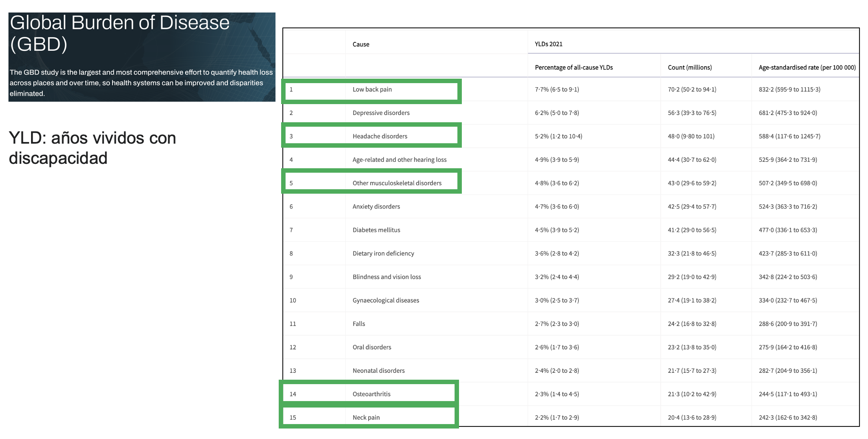The height and width of the screenshot is (439, 868).
Task: Click percentage '7·7% (6·5 to 9·1)'
Action: [557, 90]
